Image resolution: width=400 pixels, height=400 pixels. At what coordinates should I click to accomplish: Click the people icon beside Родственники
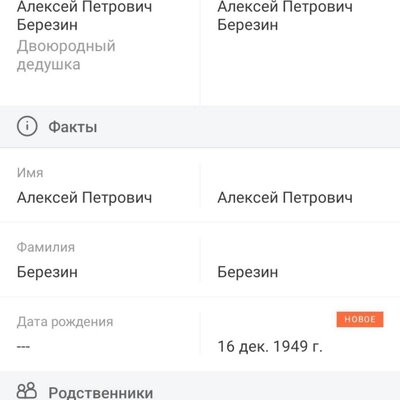tap(27, 391)
